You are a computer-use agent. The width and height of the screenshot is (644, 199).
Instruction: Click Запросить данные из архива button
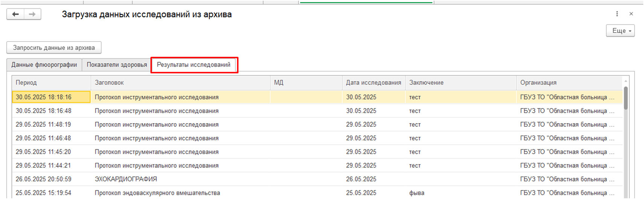pyautogui.click(x=54, y=48)
